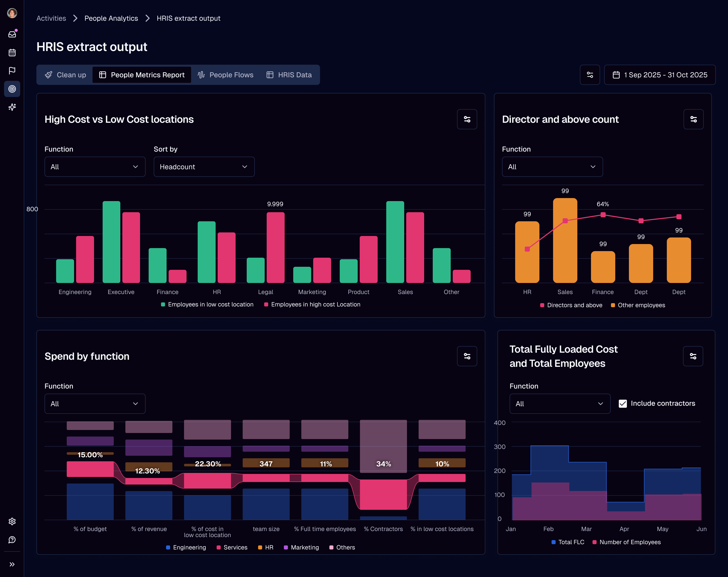Open the flag icon in sidebar
The image size is (728, 577).
click(12, 70)
